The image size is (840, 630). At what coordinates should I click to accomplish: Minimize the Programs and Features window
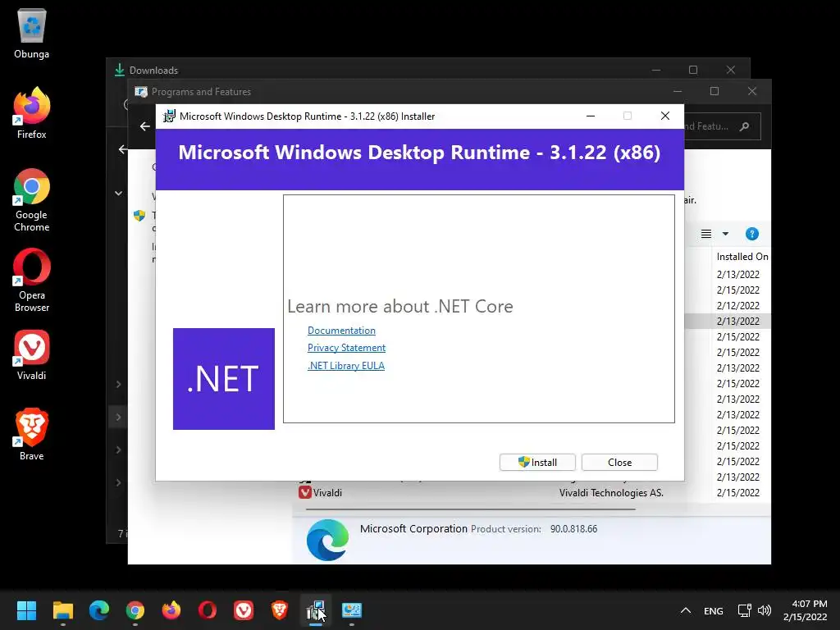pos(677,91)
